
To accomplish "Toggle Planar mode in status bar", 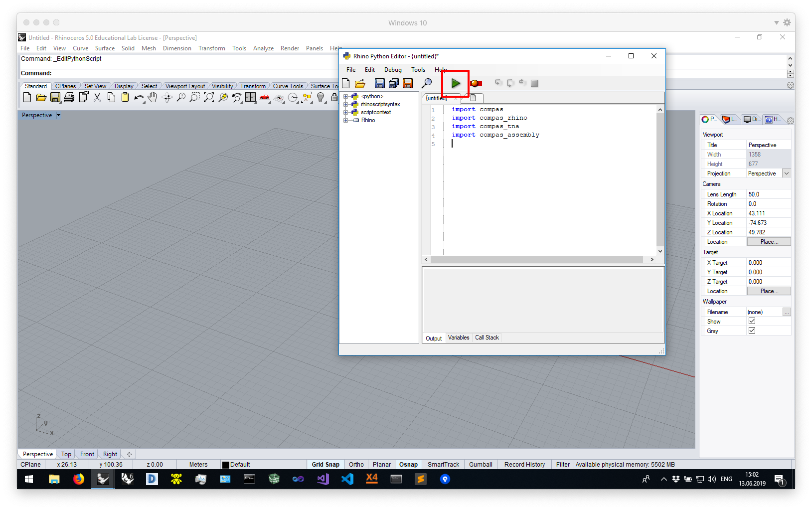I will point(382,464).
